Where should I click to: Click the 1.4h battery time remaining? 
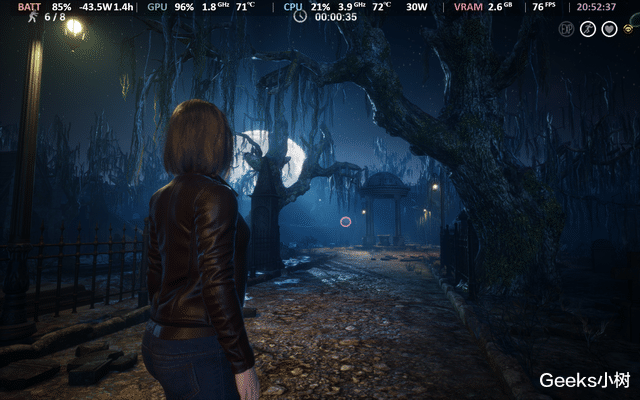click(121, 7)
